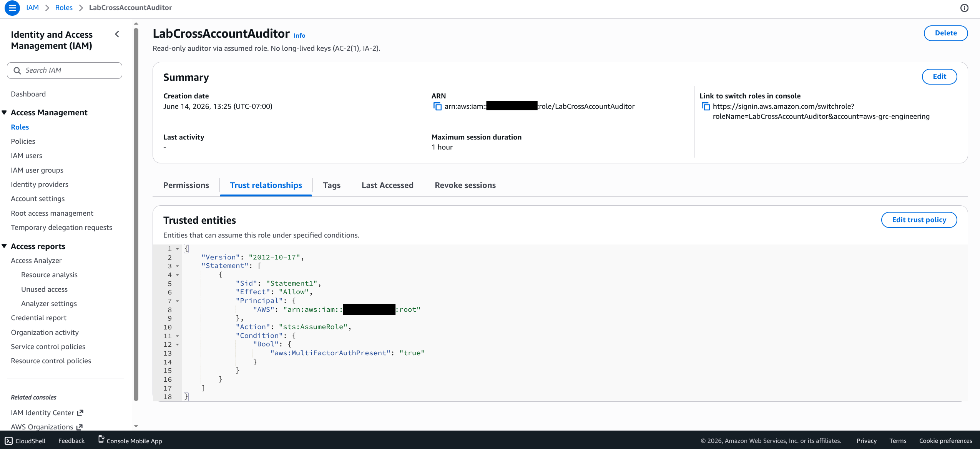Screen dimensions: 980x449
Task: Open Revoke sessions tab
Action: coord(465,185)
